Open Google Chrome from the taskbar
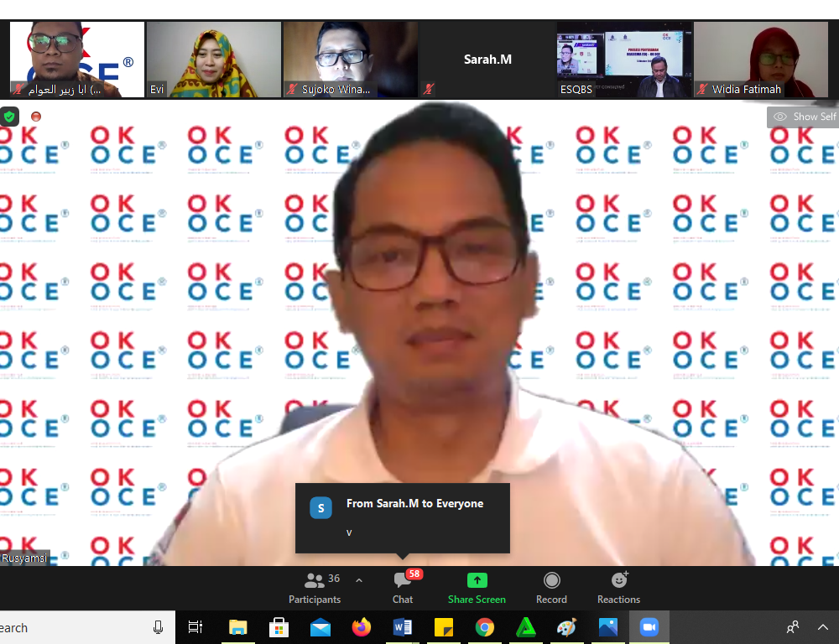This screenshot has height=644, width=839. pyautogui.click(x=484, y=627)
